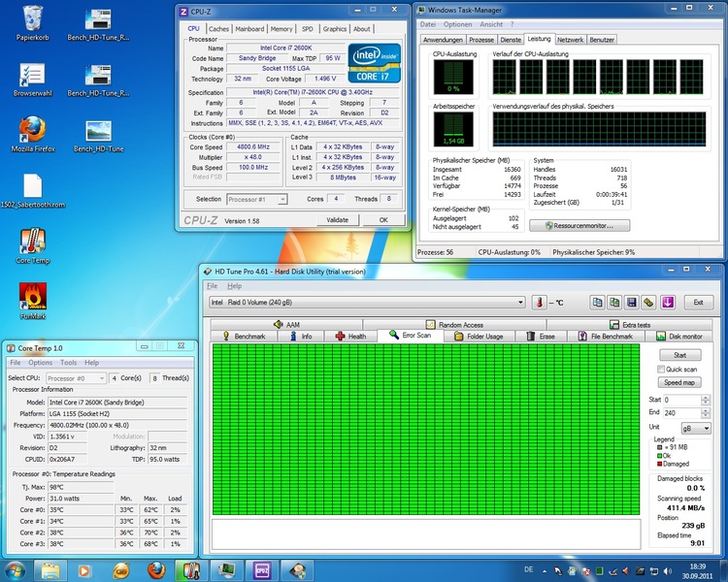Switch to the Memory tab in CPU-Z

(281, 29)
